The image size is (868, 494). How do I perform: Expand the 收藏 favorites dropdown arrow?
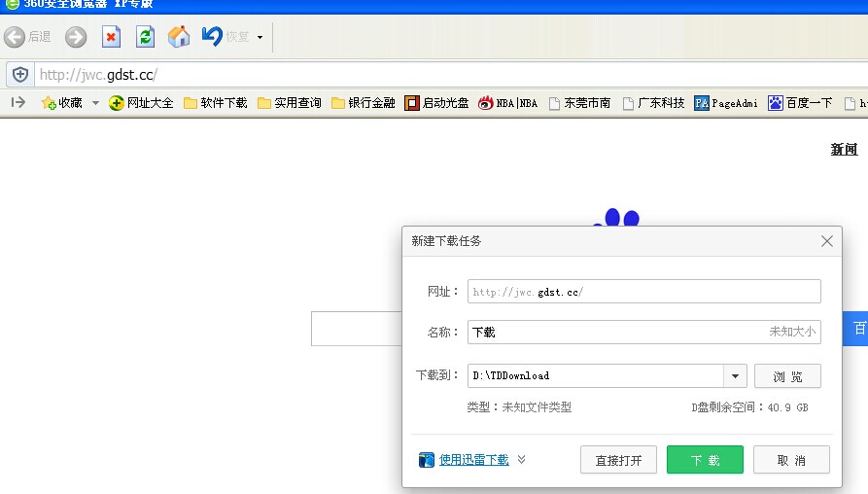95,103
